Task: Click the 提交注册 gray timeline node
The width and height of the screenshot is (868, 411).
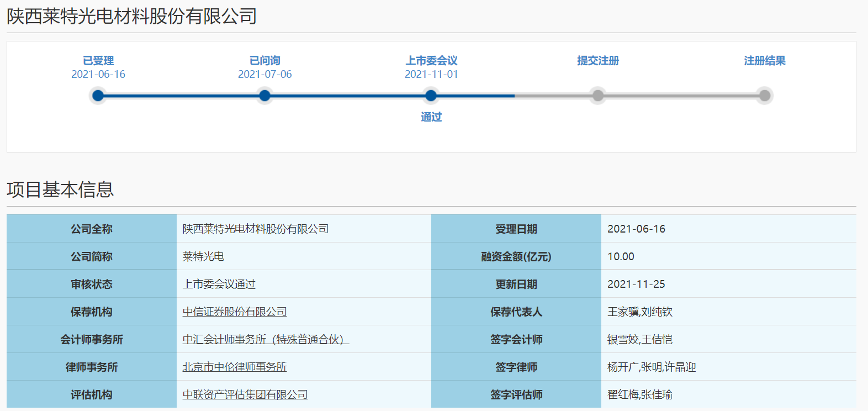Action: [x=598, y=96]
